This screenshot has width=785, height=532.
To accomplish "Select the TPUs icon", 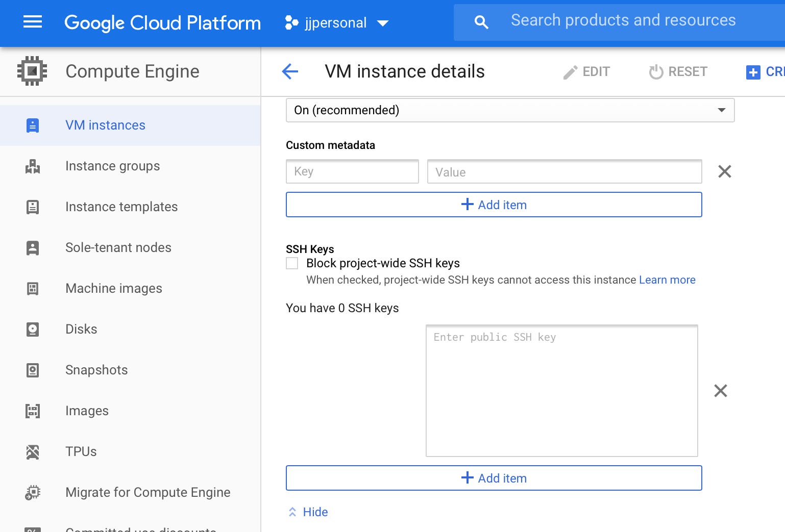I will (x=33, y=451).
